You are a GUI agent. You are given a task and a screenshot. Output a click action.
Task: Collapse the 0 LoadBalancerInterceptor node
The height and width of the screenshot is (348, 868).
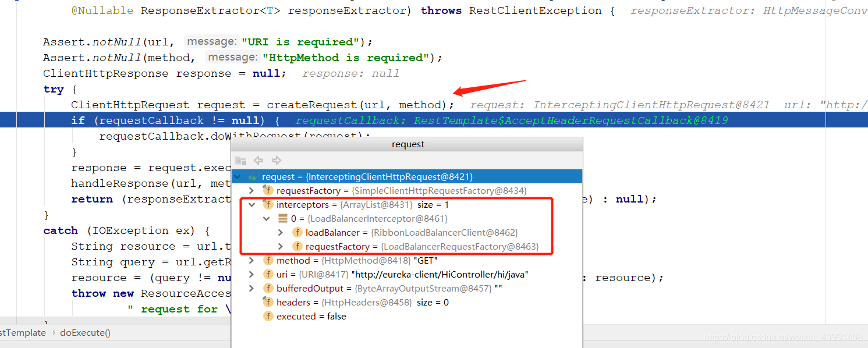point(266,218)
